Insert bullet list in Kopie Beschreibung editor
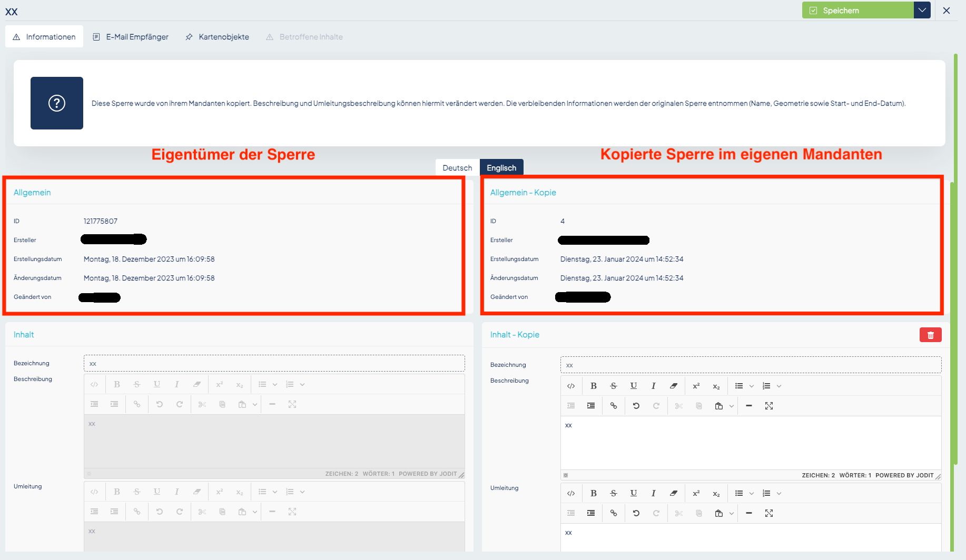Image resolution: width=966 pixels, height=560 pixels. point(739,386)
